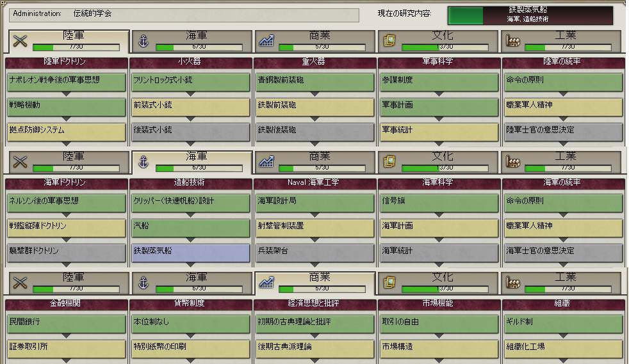
Task: Click anchor icon above 造船技術 column
Action: pos(143,162)
